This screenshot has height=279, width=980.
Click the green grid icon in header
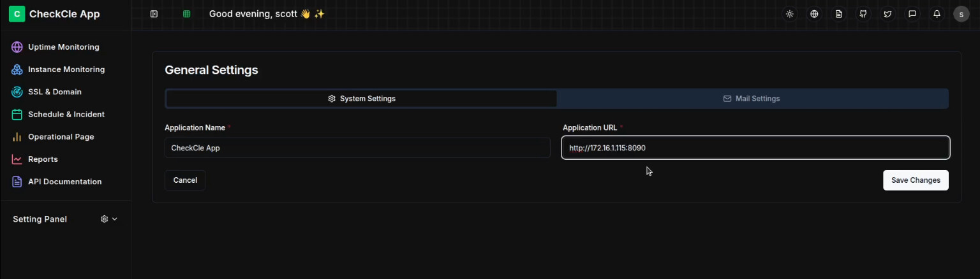pos(187,13)
